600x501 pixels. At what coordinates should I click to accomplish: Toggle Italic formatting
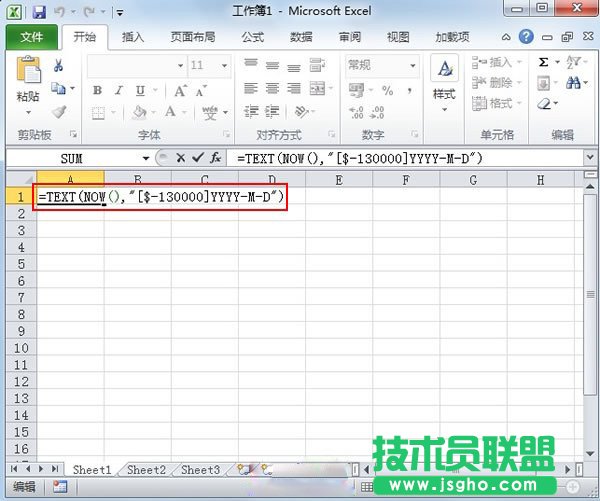point(119,90)
